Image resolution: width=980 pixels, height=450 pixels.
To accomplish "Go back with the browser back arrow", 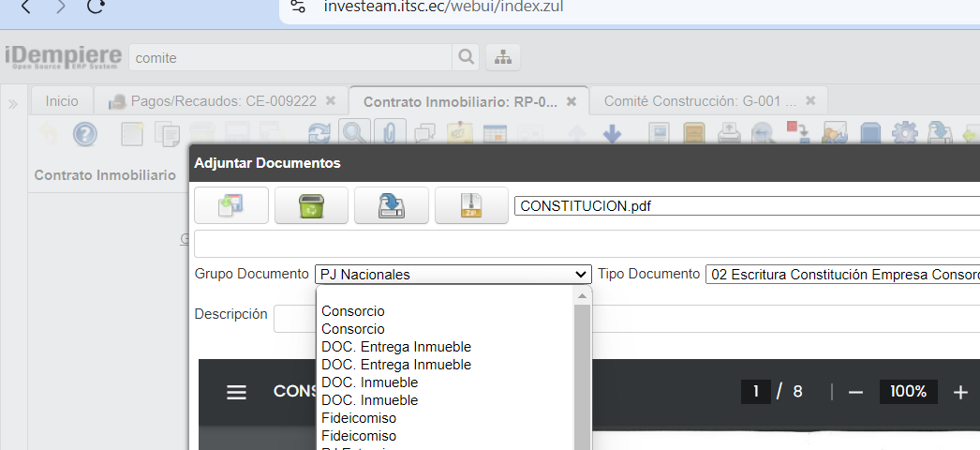I will pyautogui.click(x=25, y=7).
